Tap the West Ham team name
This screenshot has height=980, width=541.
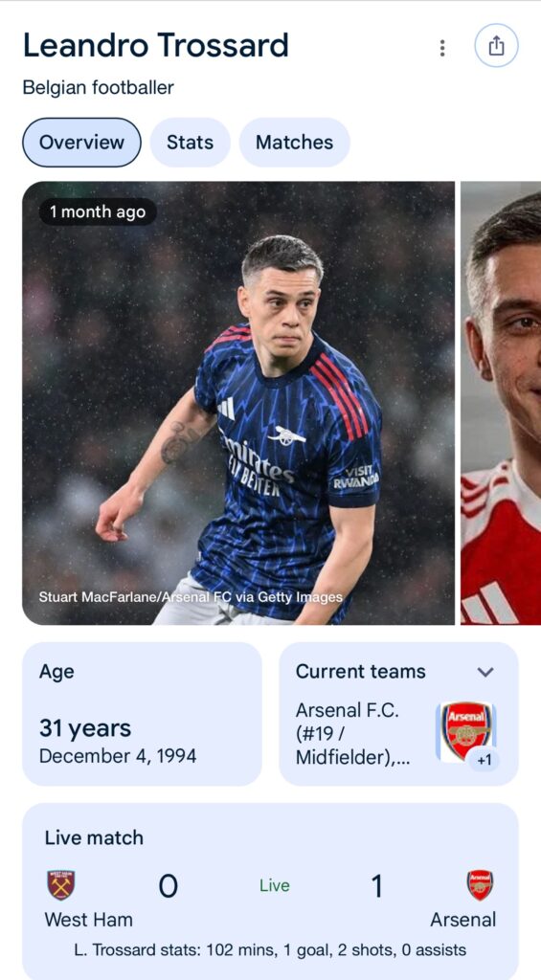point(88,920)
